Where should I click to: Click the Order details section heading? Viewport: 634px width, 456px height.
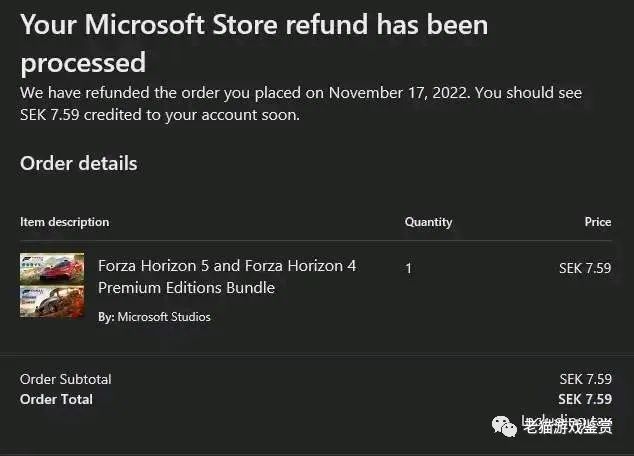coord(79,163)
